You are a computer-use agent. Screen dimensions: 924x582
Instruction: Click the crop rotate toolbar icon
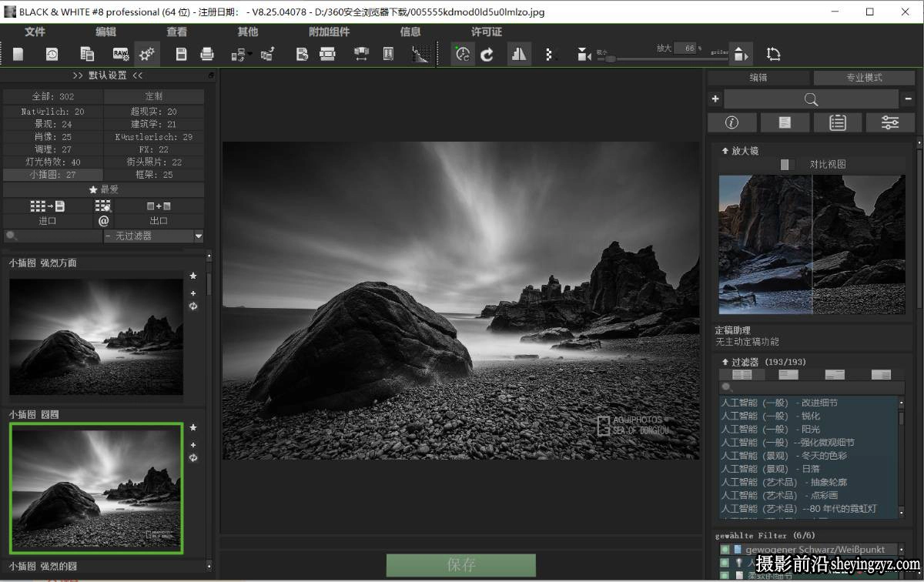pyautogui.click(x=773, y=54)
